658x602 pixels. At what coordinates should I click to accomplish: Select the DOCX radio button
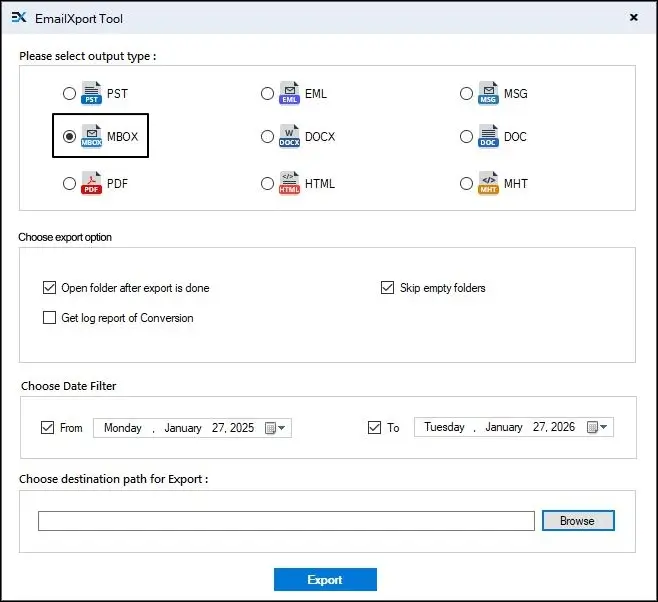[267, 136]
